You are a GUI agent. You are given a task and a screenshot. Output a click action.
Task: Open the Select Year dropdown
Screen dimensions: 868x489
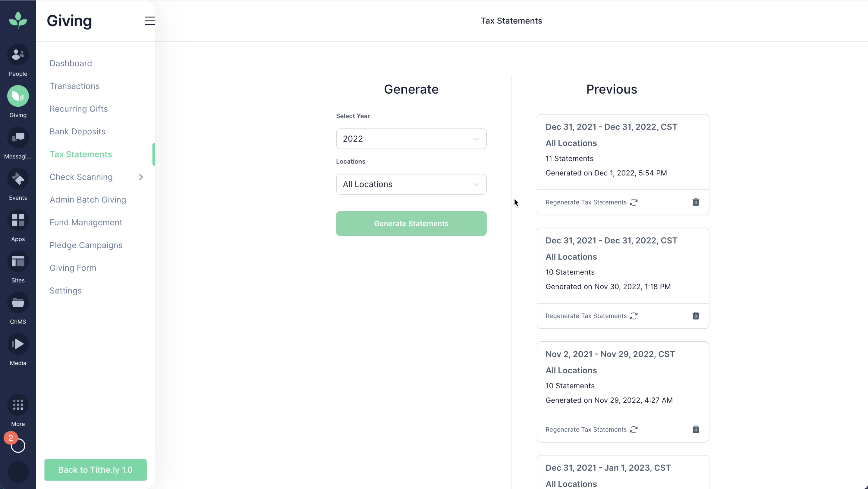[x=411, y=138]
